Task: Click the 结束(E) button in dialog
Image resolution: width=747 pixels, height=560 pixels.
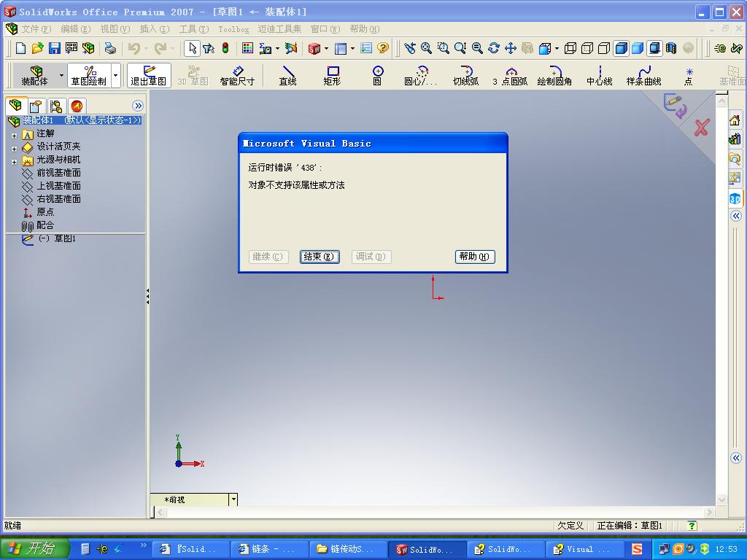Action: tap(320, 257)
